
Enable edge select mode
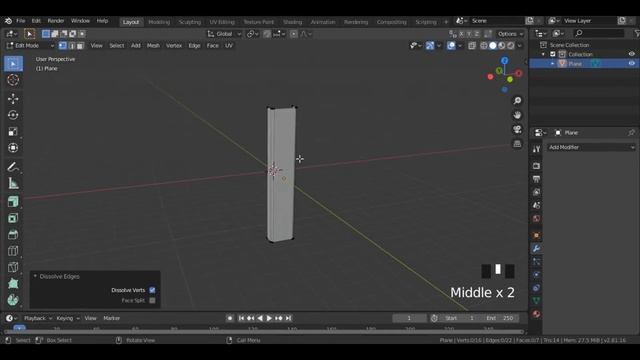click(x=71, y=46)
